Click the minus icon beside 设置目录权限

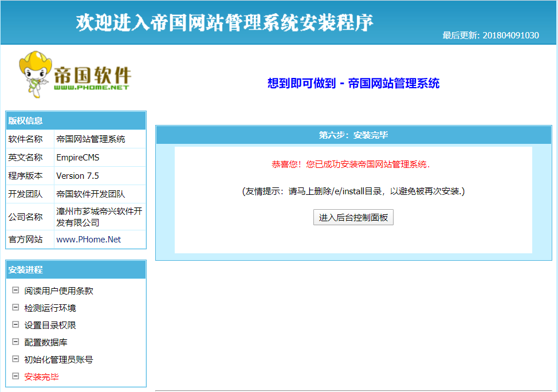point(15,324)
